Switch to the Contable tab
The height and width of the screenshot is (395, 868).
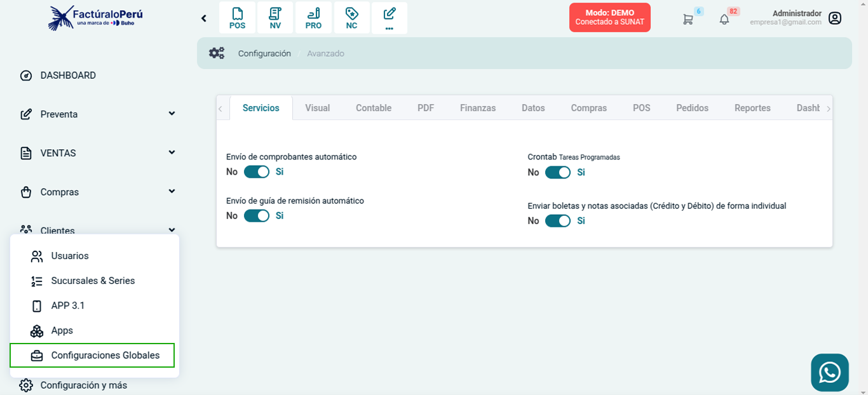(373, 108)
